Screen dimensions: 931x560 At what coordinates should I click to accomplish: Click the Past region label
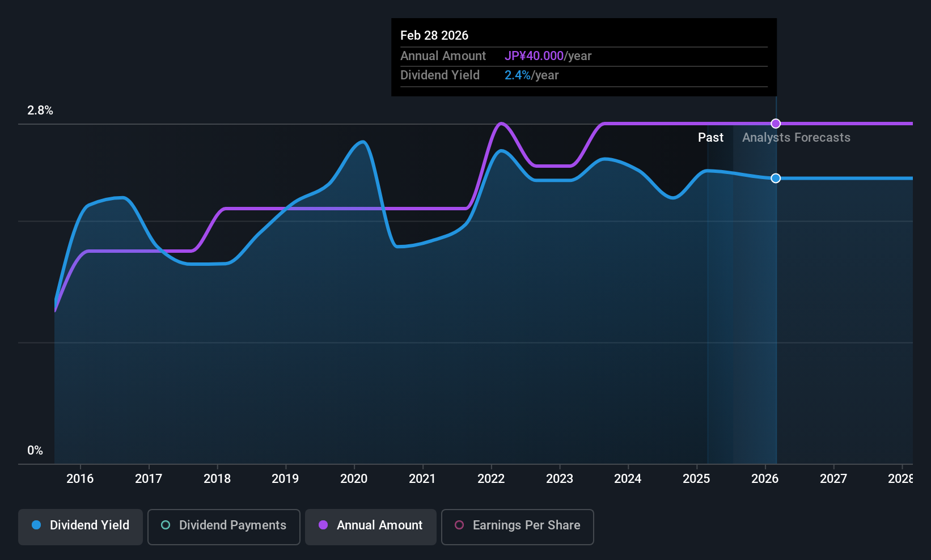[x=710, y=137]
